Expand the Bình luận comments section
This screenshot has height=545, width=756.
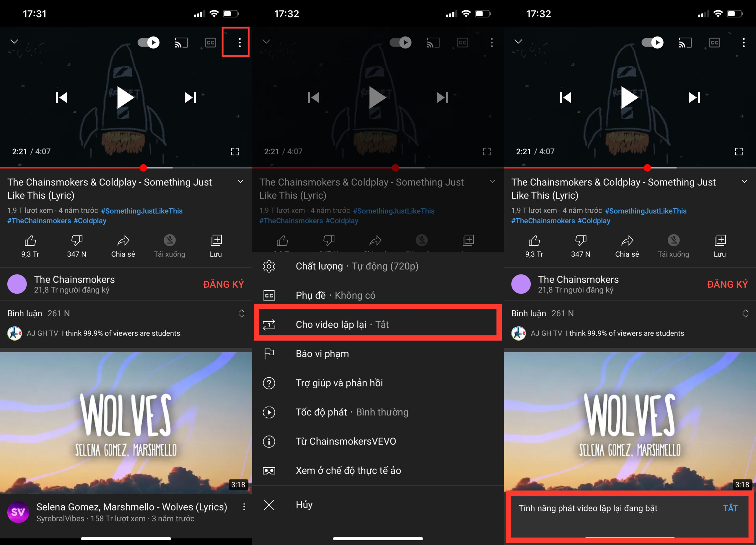[x=242, y=313]
